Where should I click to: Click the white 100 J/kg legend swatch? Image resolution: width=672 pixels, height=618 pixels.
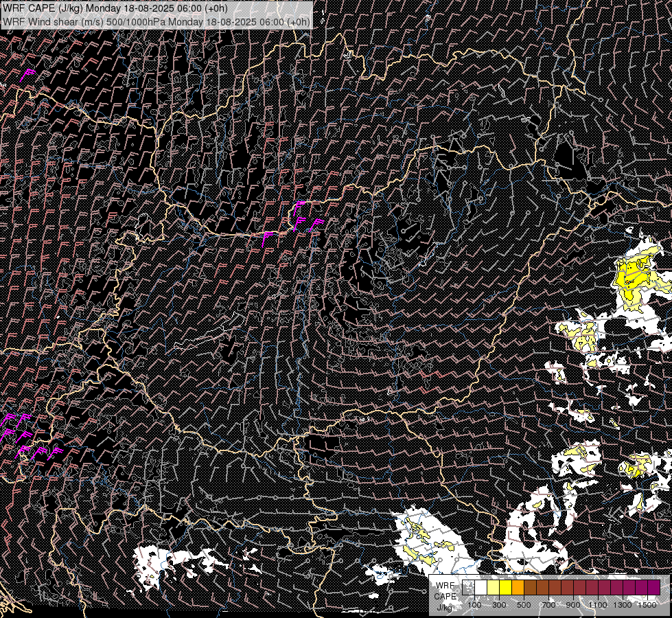pyautogui.click(x=481, y=587)
